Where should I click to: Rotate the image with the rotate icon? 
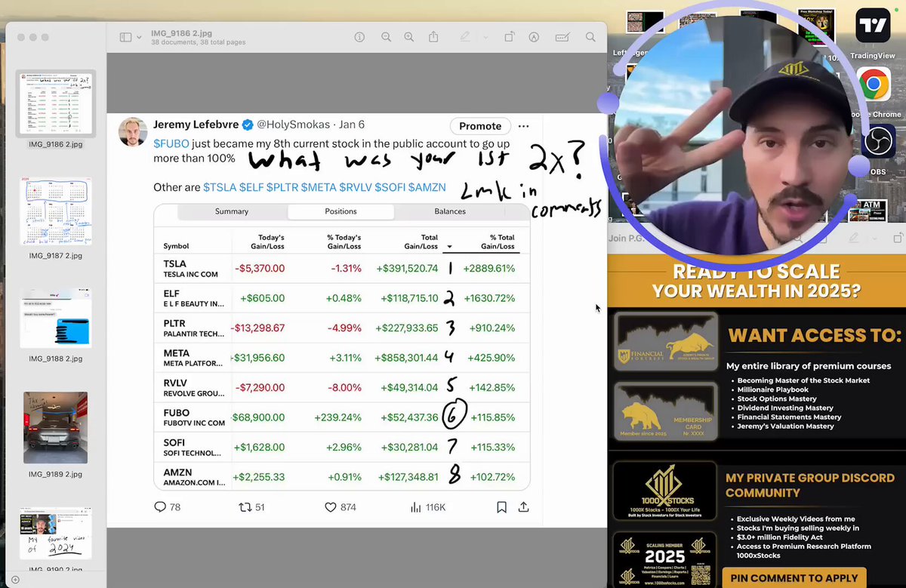(x=510, y=37)
